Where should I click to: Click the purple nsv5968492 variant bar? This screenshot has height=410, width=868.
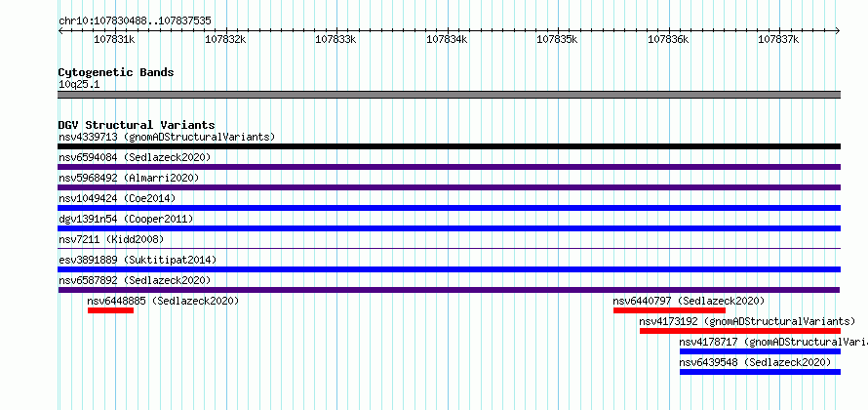[449, 187]
